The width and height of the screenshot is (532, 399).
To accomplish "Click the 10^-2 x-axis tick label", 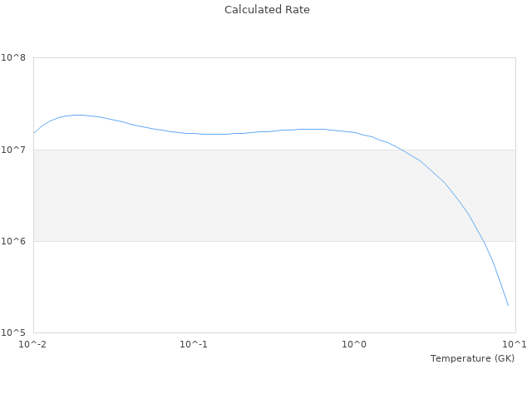I will (34, 344).
